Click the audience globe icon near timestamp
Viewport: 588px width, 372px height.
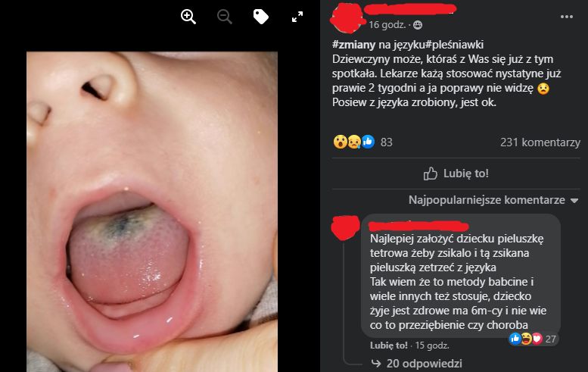418,25
